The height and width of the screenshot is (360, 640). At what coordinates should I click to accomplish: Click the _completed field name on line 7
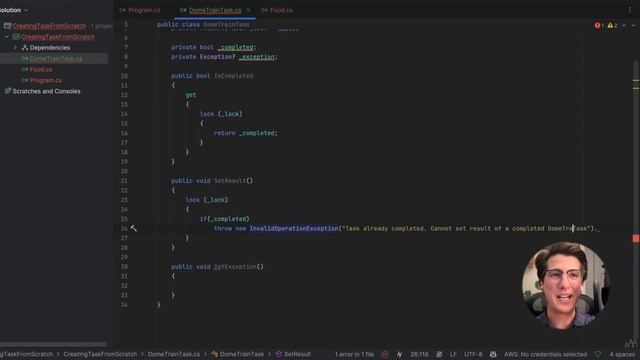(x=236, y=47)
